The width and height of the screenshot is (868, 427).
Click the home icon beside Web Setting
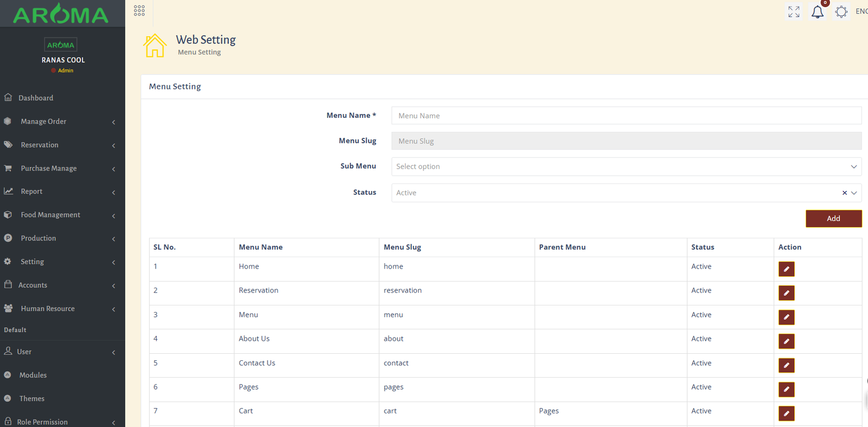155,46
